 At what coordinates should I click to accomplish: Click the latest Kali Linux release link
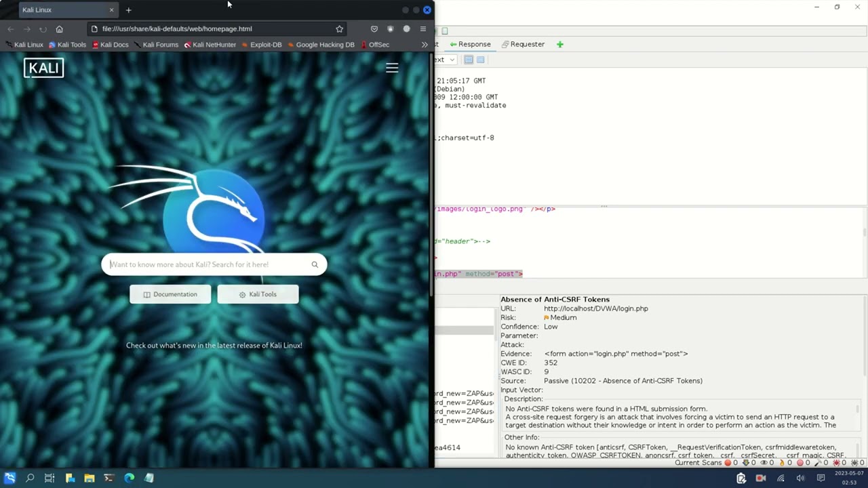(214, 346)
